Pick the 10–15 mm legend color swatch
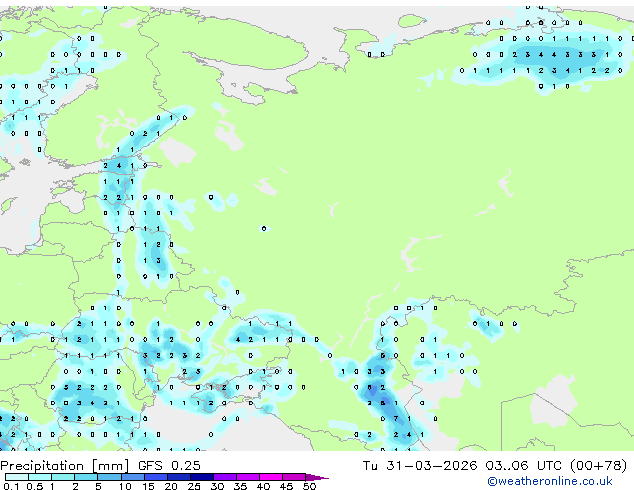634x490 pixels. [132, 477]
